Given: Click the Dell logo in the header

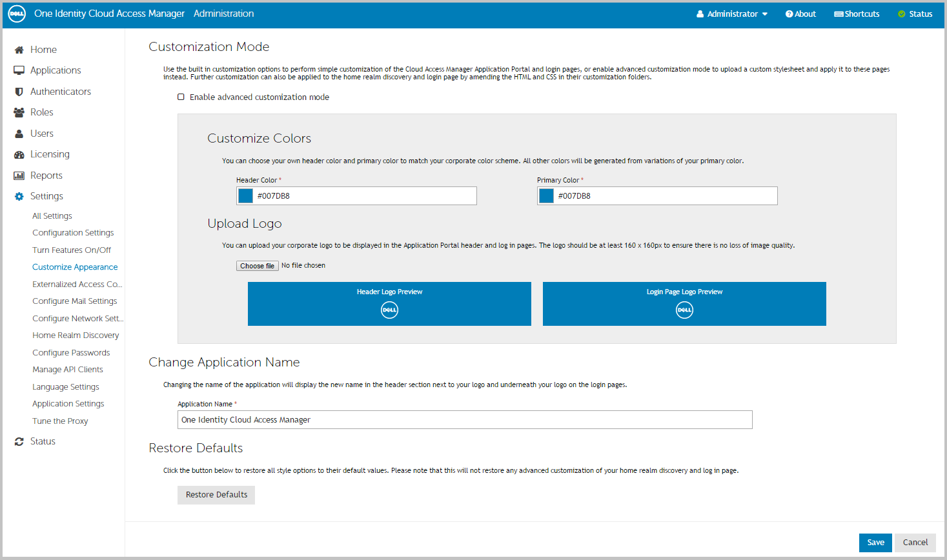Looking at the screenshot, I should pyautogui.click(x=17, y=14).
